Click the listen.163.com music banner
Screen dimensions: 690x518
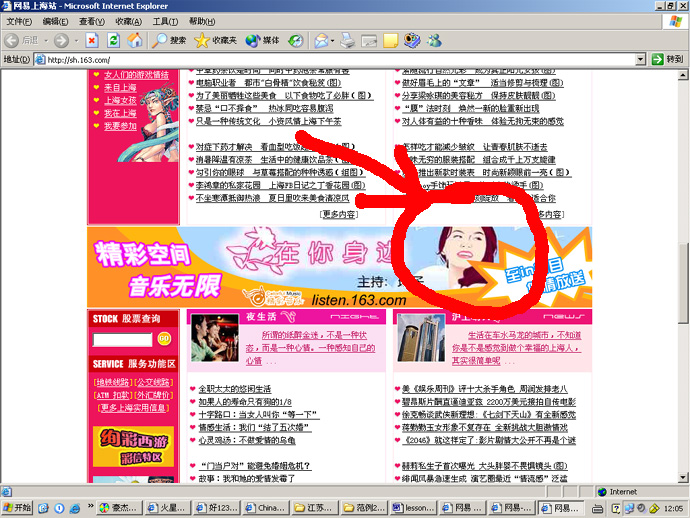pyautogui.click(x=339, y=267)
